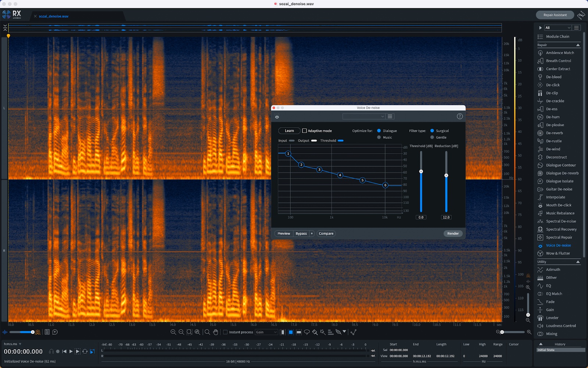Image resolution: width=588 pixels, height=368 pixels.
Task: Expand the Bypass options plus button
Action: click(x=312, y=233)
